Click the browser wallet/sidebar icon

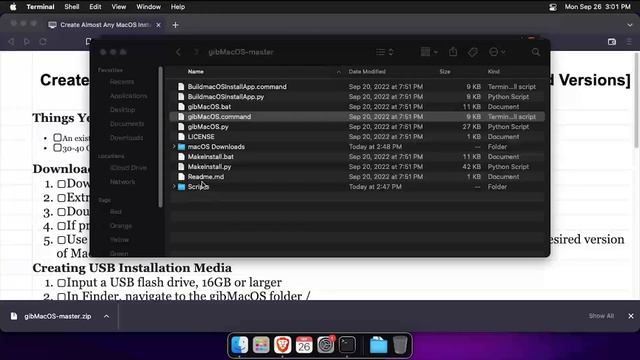click(611, 42)
